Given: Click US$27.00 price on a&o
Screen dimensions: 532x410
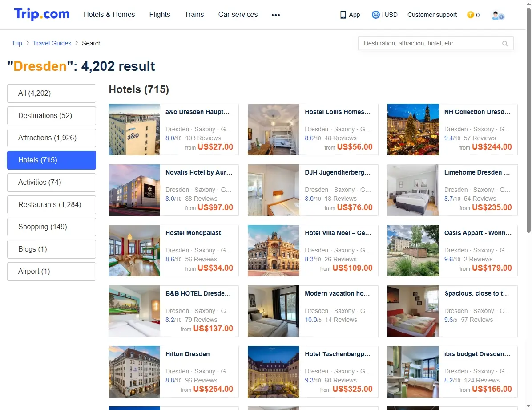Looking at the screenshot, I should click(x=215, y=147).
